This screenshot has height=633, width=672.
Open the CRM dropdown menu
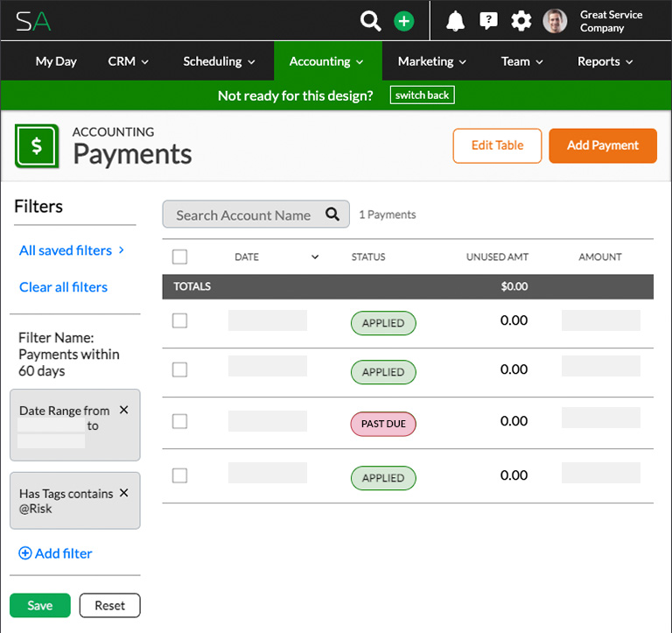coord(128,61)
